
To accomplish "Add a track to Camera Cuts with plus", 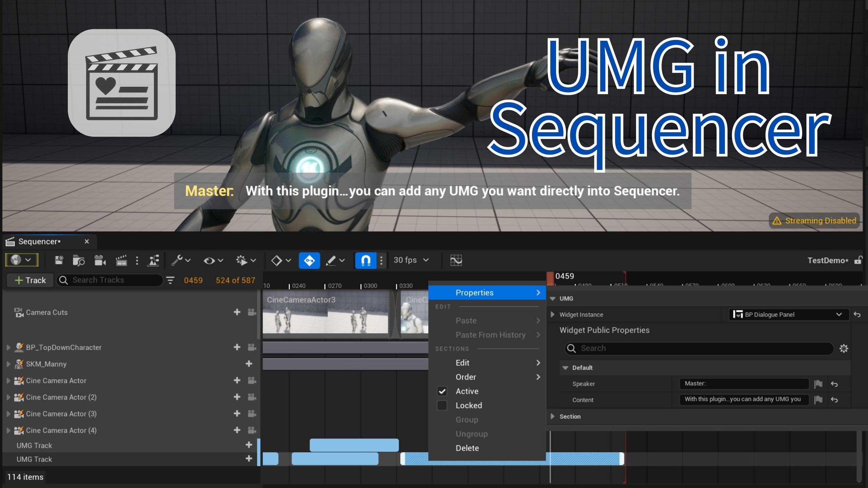I will point(237,312).
